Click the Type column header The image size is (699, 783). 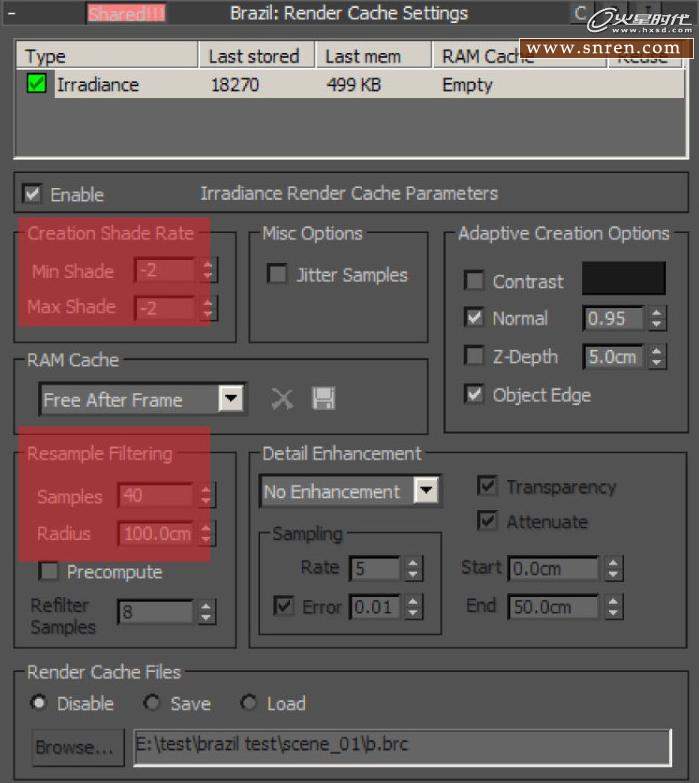click(107, 56)
